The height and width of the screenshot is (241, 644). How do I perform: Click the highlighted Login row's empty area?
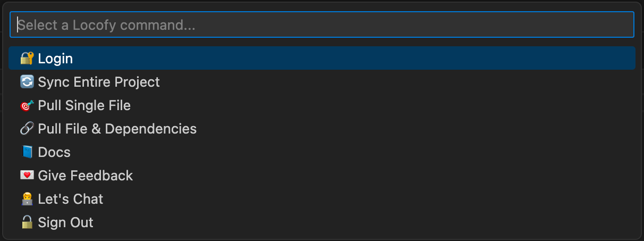coord(354,59)
